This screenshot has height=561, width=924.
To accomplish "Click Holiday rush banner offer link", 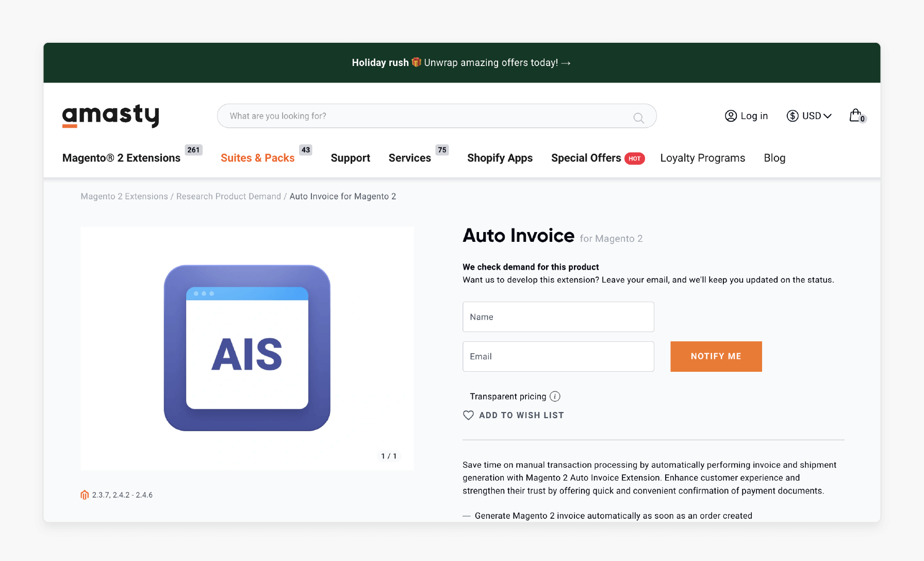I will 461,62.
